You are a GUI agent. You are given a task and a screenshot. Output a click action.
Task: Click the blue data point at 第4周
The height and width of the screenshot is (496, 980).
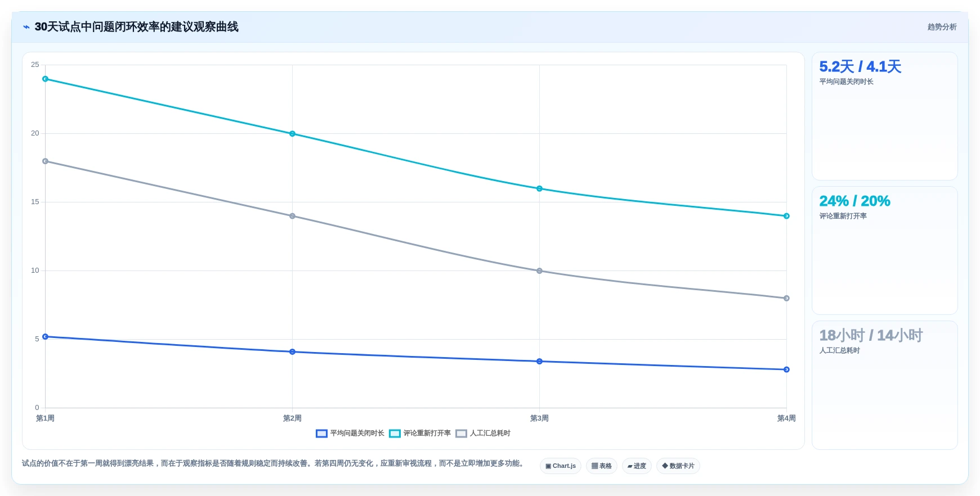[786, 369]
